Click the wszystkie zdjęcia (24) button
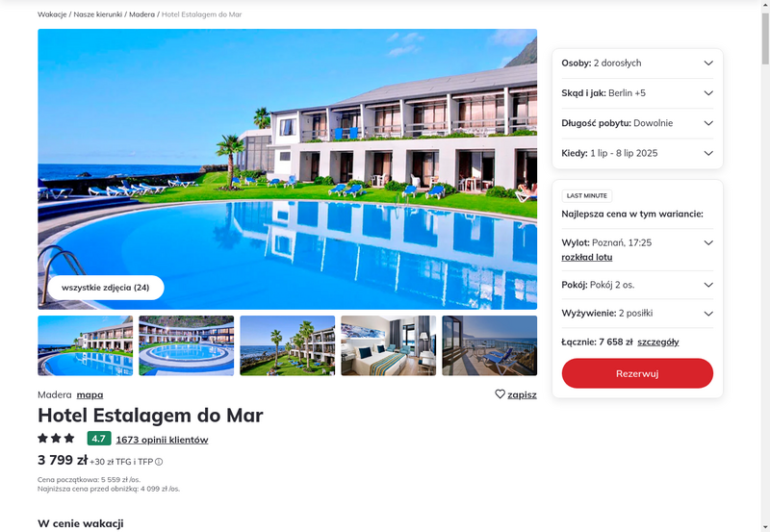Viewport: 770px width, 532px height. pos(106,288)
